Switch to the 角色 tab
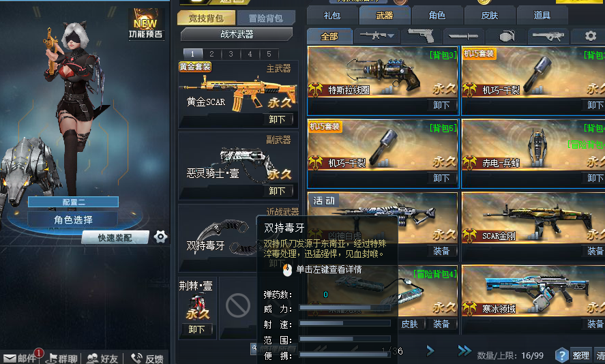 437,16
